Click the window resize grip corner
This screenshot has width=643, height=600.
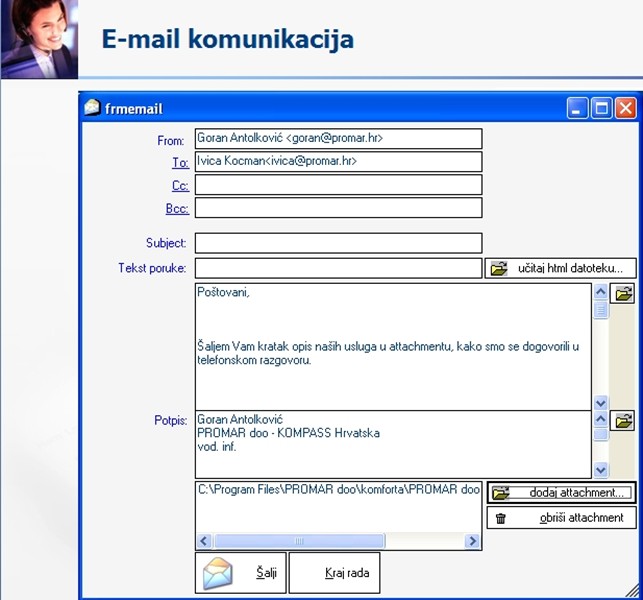632,589
